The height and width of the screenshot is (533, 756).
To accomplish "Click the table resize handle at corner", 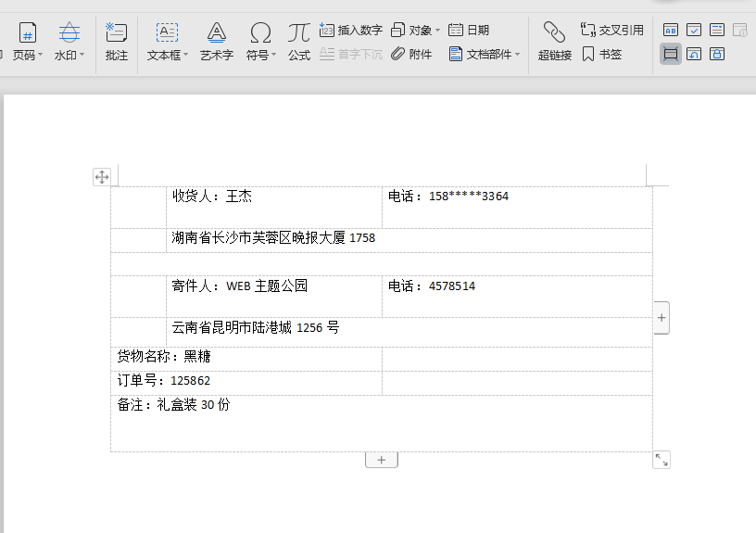I will [x=661, y=460].
